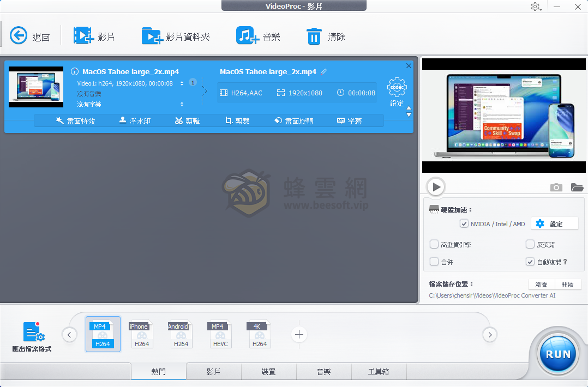Click output path C:\Users\chensir\Videos text
Screen dimensions: 588x387
pos(492,295)
